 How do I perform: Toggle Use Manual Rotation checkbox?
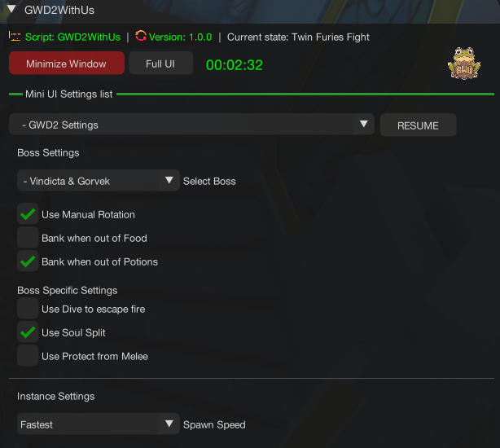click(x=28, y=214)
